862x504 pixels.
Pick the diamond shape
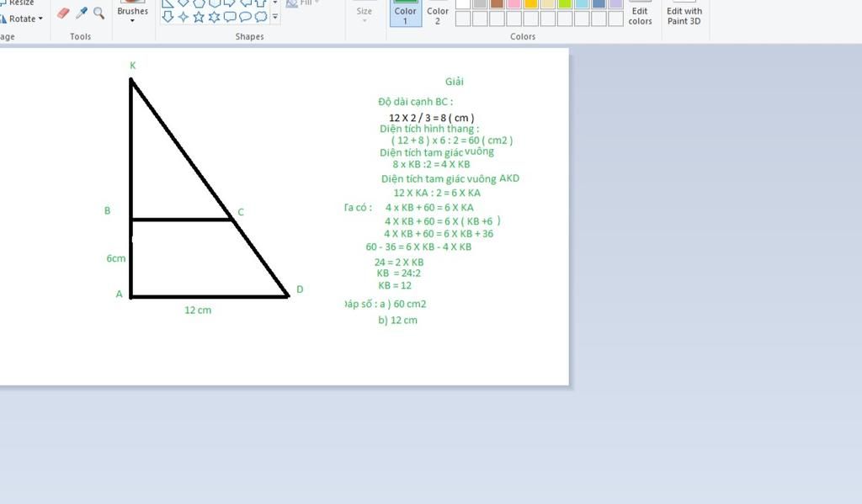click(184, 3)
